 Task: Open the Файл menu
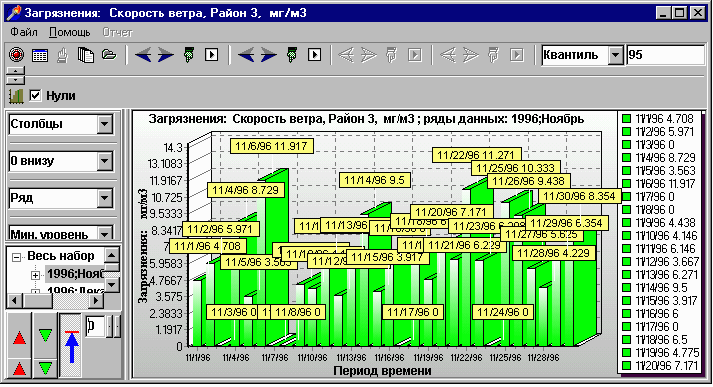(x=24, y=32)
